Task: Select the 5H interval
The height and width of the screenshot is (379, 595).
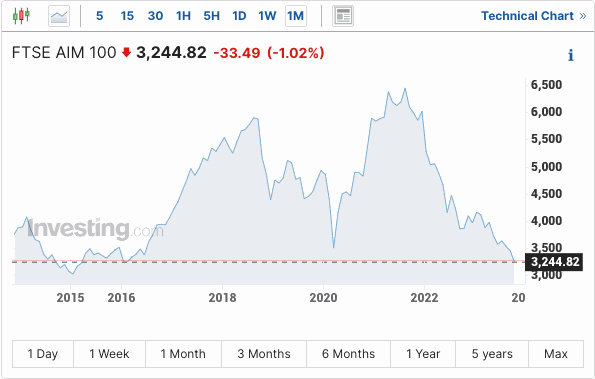Action: 211,16
